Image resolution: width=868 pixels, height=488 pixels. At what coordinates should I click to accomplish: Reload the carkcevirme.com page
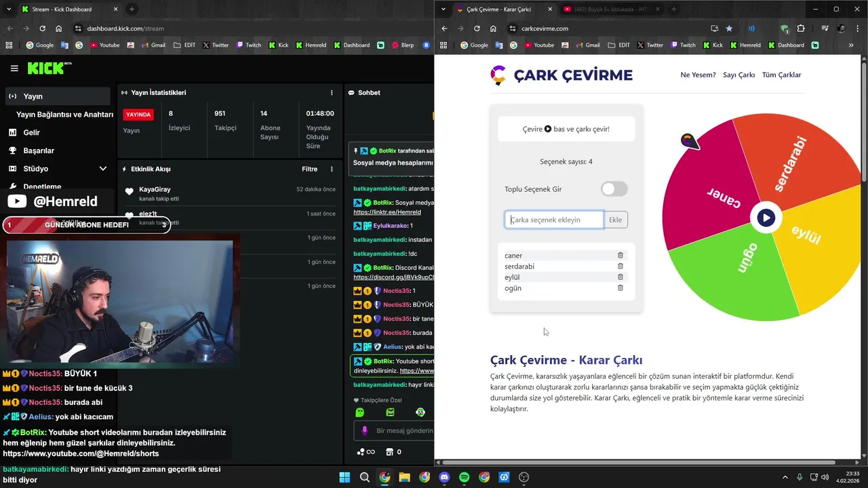click(477, 28)
